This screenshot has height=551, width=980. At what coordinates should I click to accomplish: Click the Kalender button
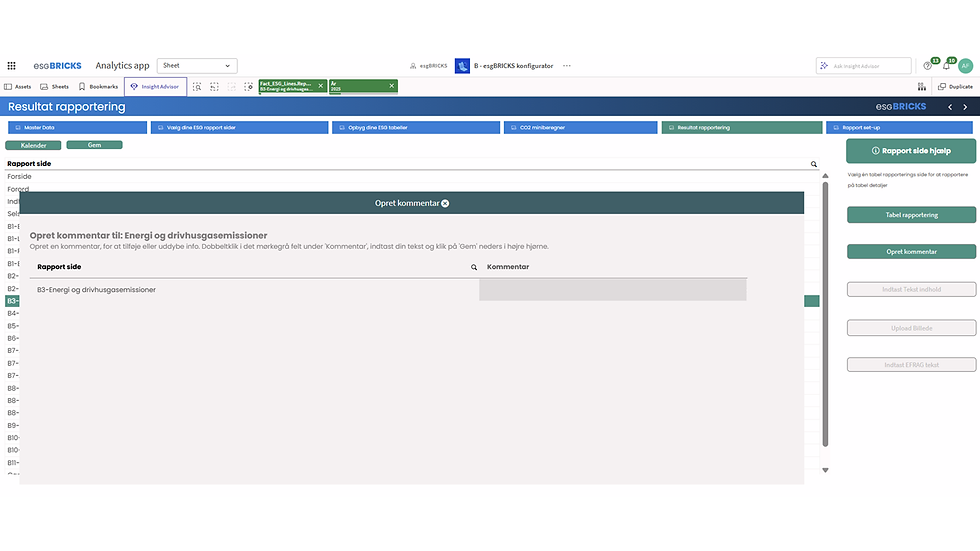tap(33, 145)
